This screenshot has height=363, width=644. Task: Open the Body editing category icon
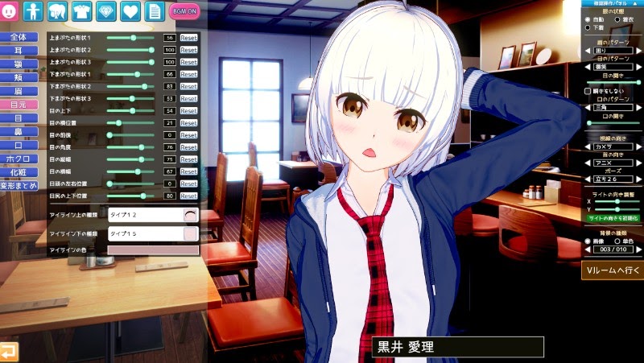33,11
